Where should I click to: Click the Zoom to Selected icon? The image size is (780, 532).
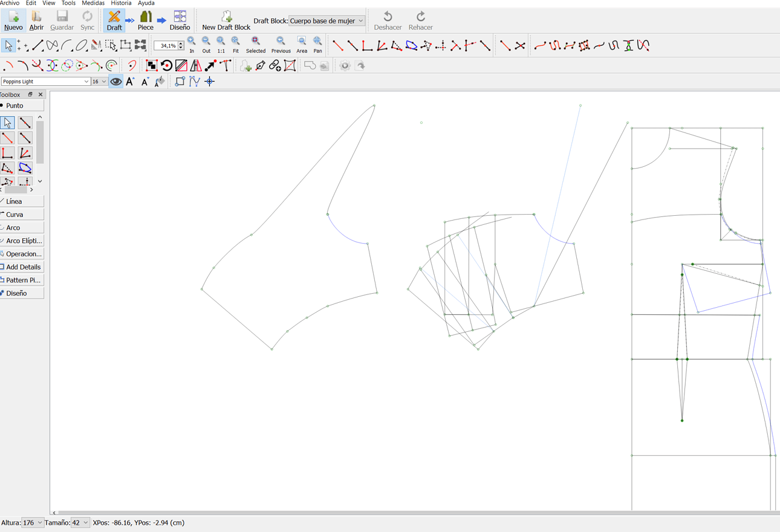[255, 43]
